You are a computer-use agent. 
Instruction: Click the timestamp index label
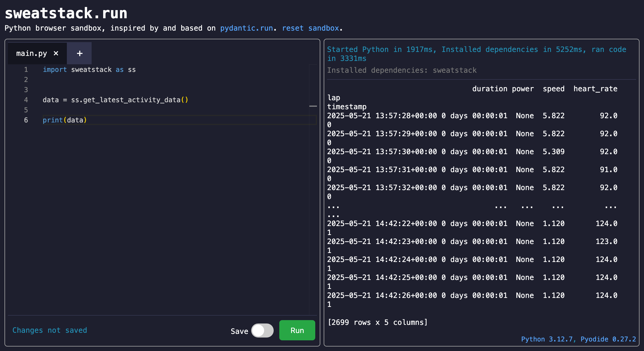click(x=347, y=107)
